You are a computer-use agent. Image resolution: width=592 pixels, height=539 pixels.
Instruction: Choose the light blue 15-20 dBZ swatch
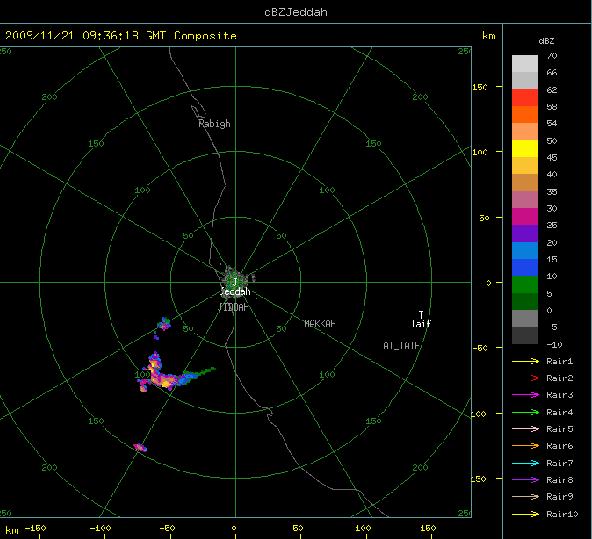pos(525,251)
